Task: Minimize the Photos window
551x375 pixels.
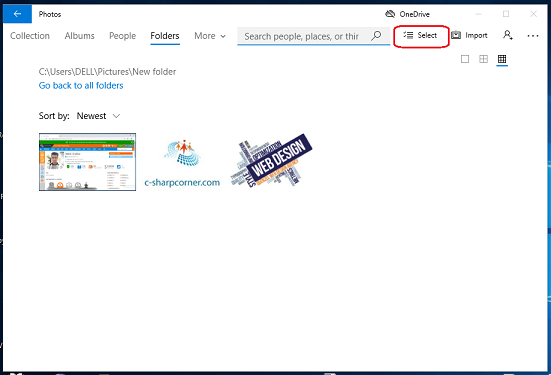Action: tap(478, 14)
